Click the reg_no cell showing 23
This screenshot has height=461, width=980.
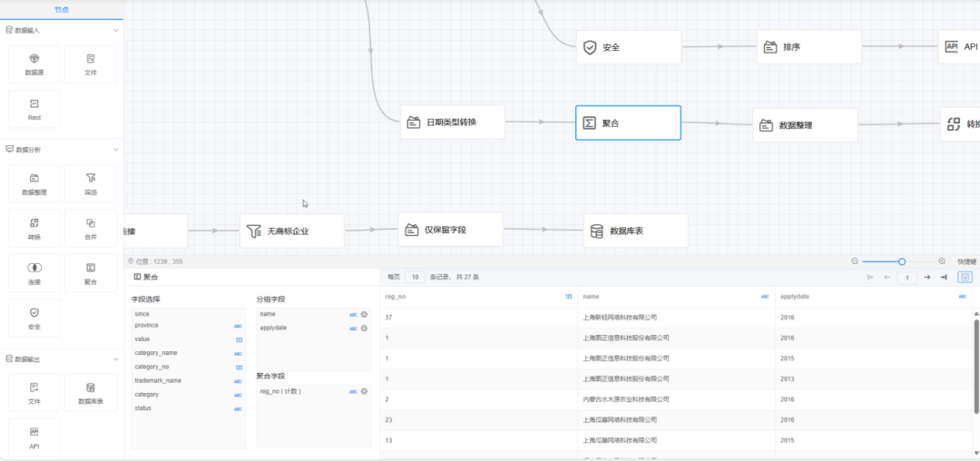pyautogui.click(x=478, y=420)
